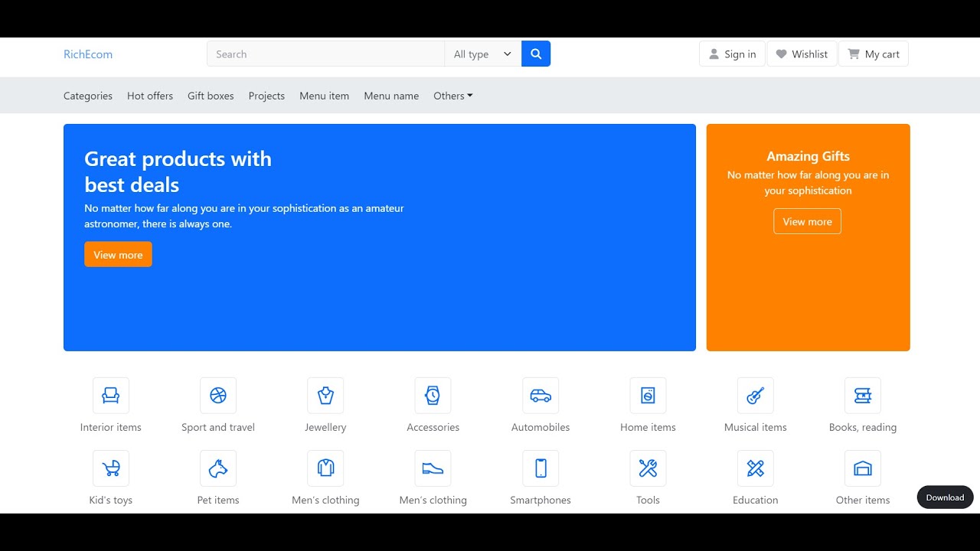The width and height of the screenshot is (980, 551).
Task: Open My cart
Action: click(x=874, y=54)
